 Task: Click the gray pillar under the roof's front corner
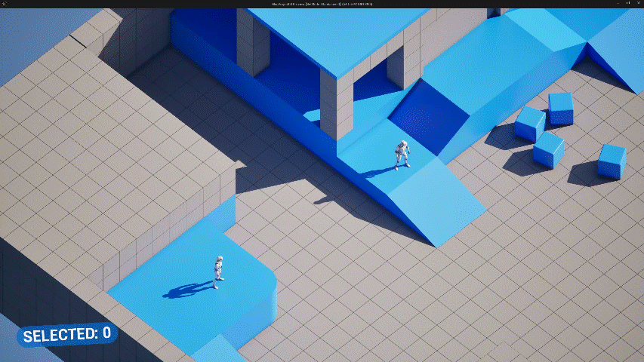[x=337, y=106]
